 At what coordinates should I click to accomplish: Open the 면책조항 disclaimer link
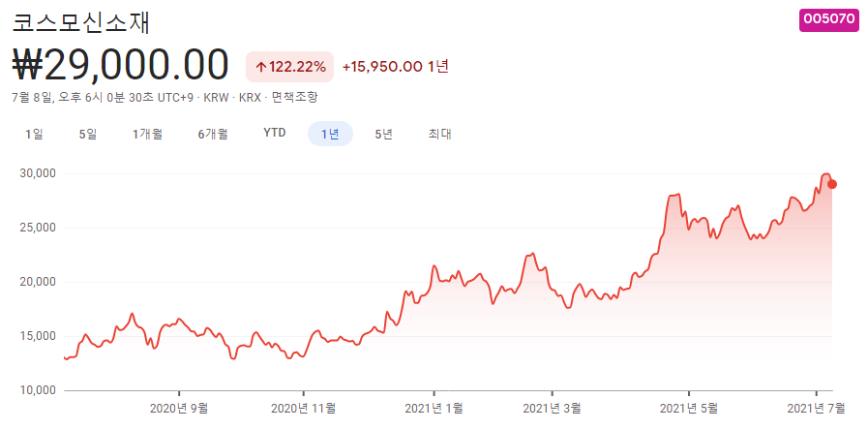click(295, 98)
